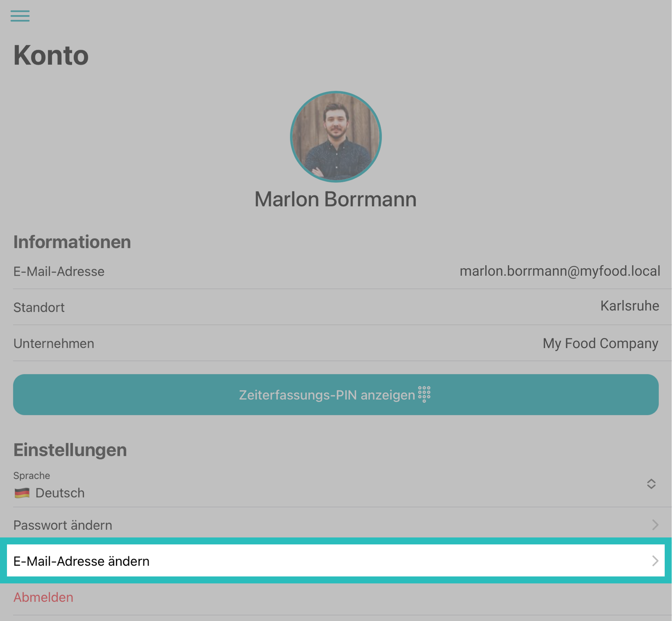
Task: Open Passwort ändern
Action: (63, 525)
